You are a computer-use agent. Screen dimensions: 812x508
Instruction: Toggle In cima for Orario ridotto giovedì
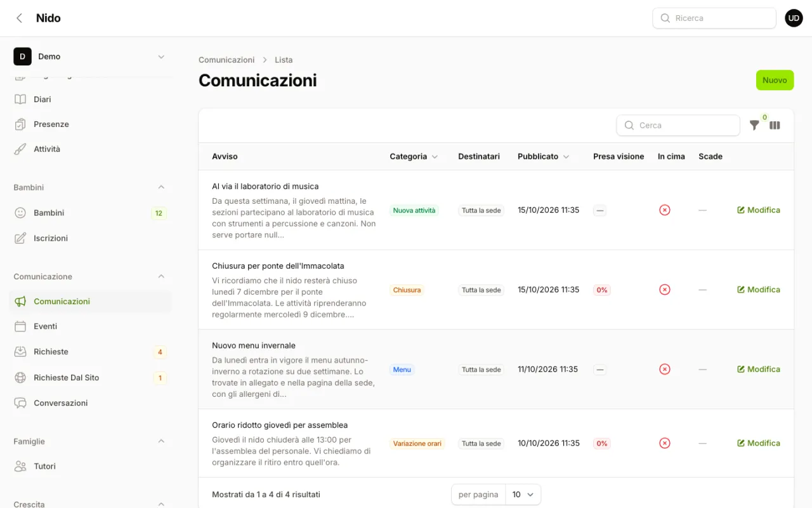point(665,443)
